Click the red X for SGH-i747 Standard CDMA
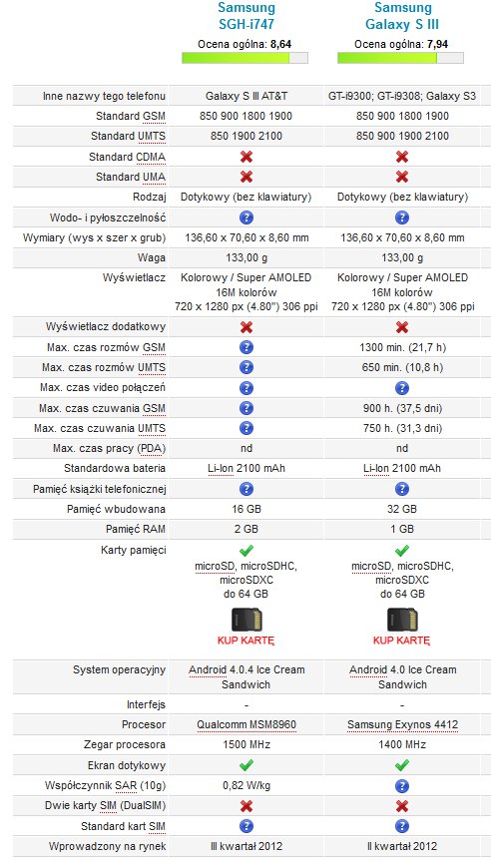 [x=246, y=157]
